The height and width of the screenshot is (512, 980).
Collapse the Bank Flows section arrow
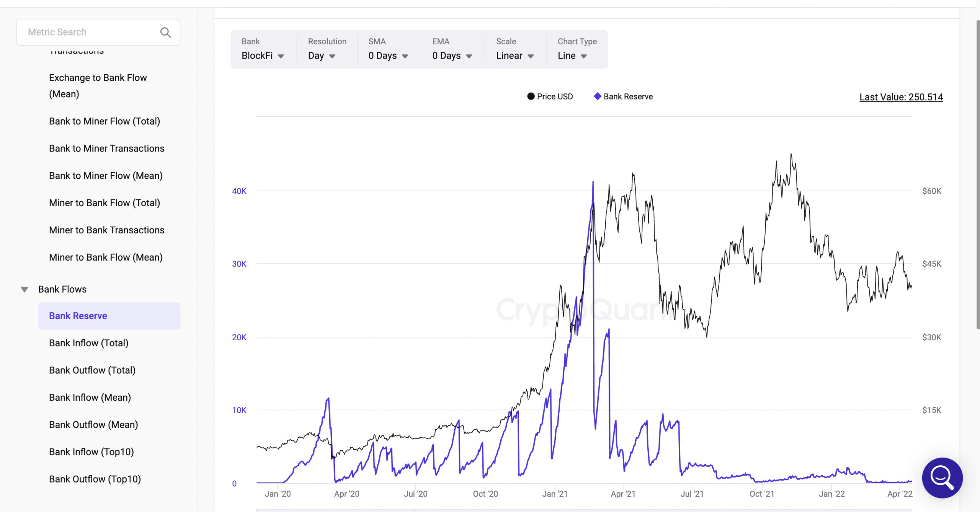coord(24,289)
